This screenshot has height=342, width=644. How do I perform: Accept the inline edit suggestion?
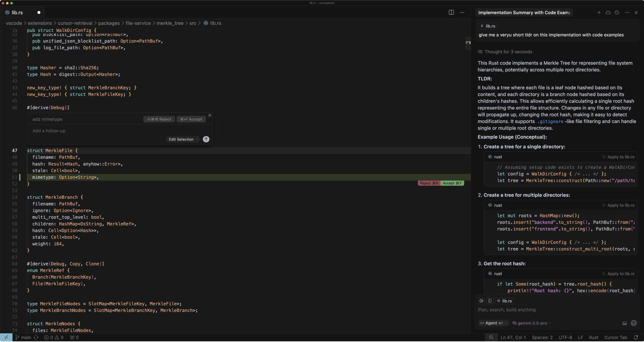point(191,119)
